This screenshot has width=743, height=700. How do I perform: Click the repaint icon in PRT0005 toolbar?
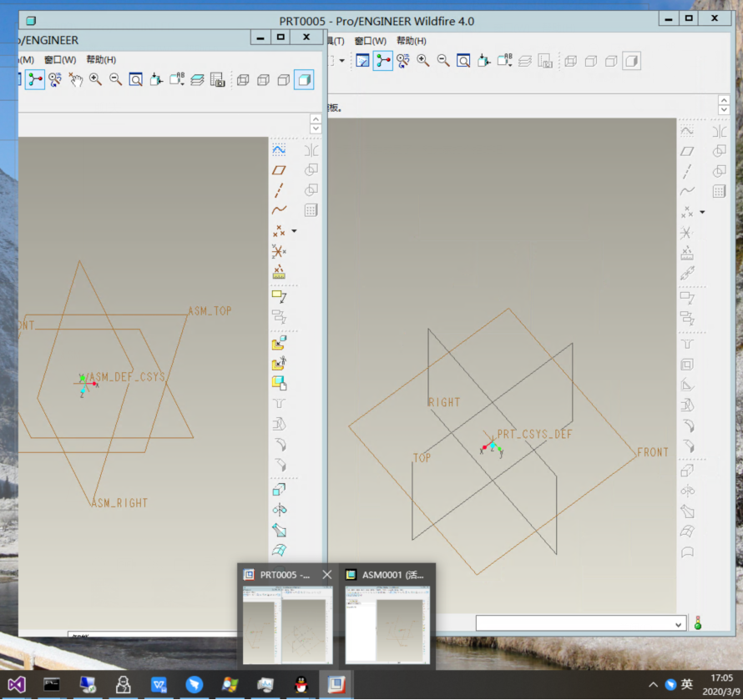[x=362, y=61]
